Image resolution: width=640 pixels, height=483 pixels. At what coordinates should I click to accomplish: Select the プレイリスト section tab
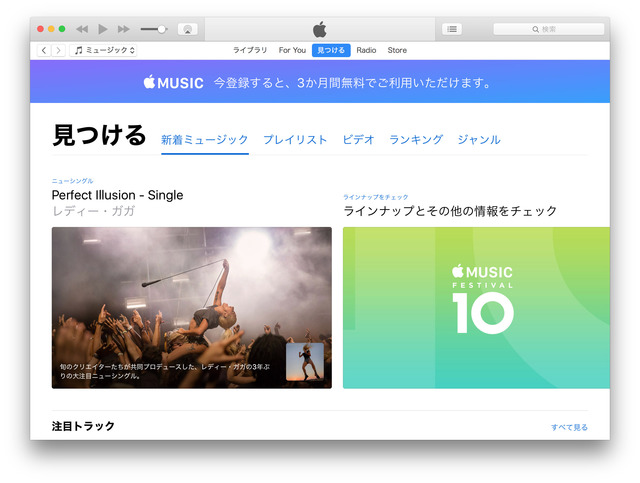pyautogui.click(x=295, y=140)
